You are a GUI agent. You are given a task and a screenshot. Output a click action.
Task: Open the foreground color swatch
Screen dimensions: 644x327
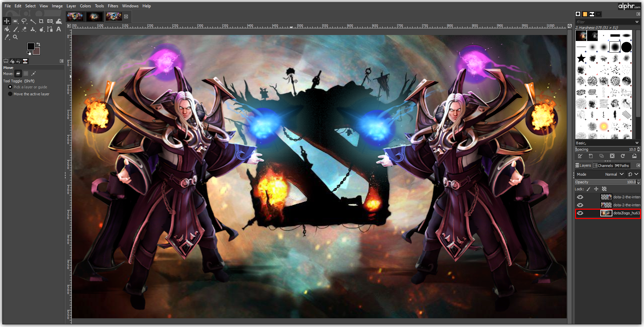coord(31,46)
